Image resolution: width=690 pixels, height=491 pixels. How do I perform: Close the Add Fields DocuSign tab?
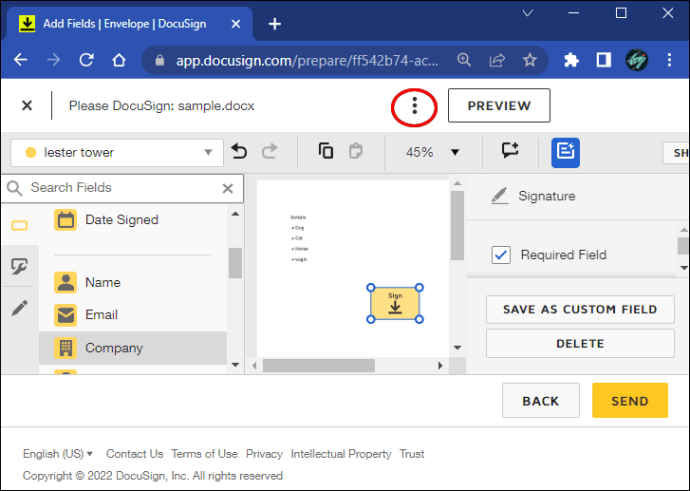236,24
